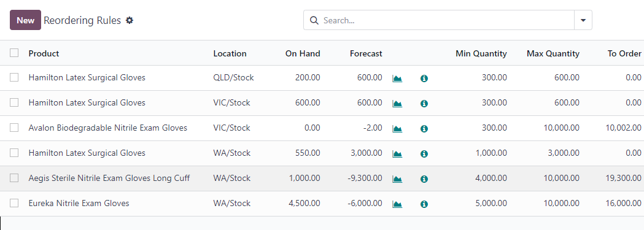Open forecast chart for Aegis Sterile Nitrile Gloves

pyautogui.click(x=397, y=178)
